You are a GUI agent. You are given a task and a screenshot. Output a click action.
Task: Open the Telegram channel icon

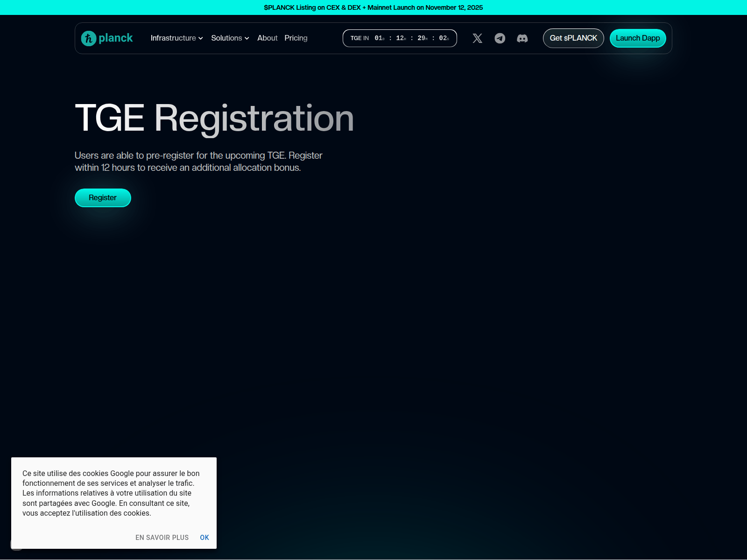click(x=500, y=38)
